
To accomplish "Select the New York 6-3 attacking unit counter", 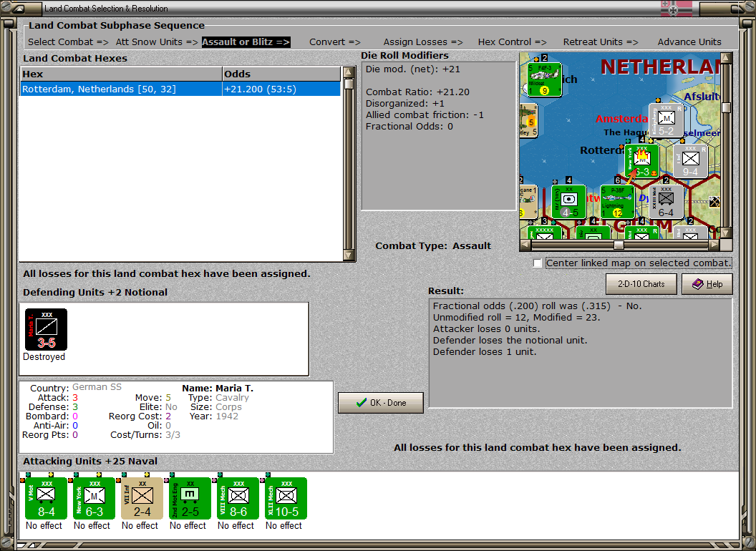I will click(x=94, y=499).
